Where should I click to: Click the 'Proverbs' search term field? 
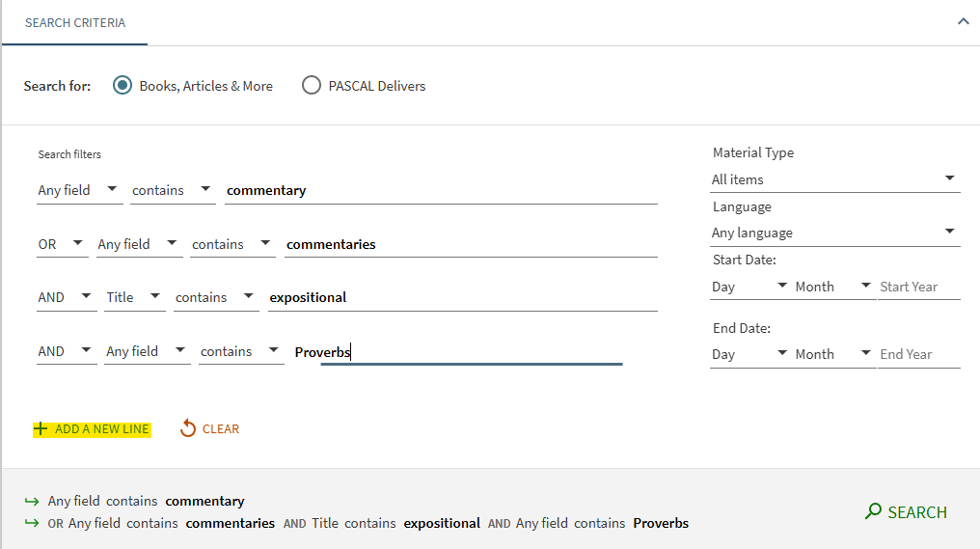tap(473, 352)
